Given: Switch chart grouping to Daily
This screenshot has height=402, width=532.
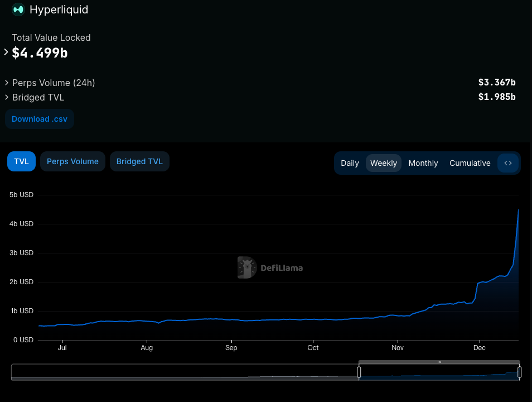Looking at the screenshot, I should tap(350, 163).
